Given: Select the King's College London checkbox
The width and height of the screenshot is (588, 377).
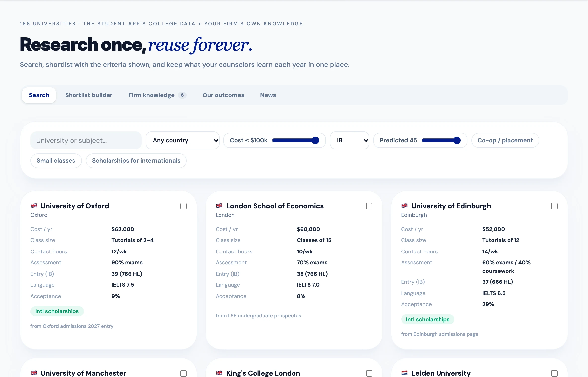Looking at the screenshot, I should pos(369,373).
